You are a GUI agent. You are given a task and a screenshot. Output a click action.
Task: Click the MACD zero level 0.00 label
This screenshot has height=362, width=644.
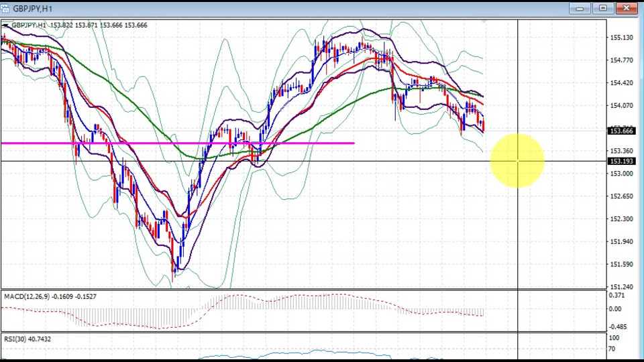point(615,308)
